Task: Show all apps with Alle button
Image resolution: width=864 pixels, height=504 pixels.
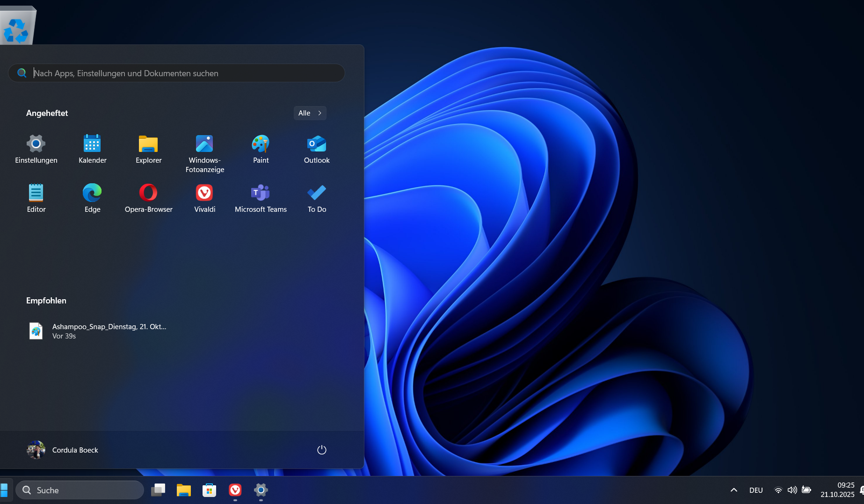Action: coord(310,113)
